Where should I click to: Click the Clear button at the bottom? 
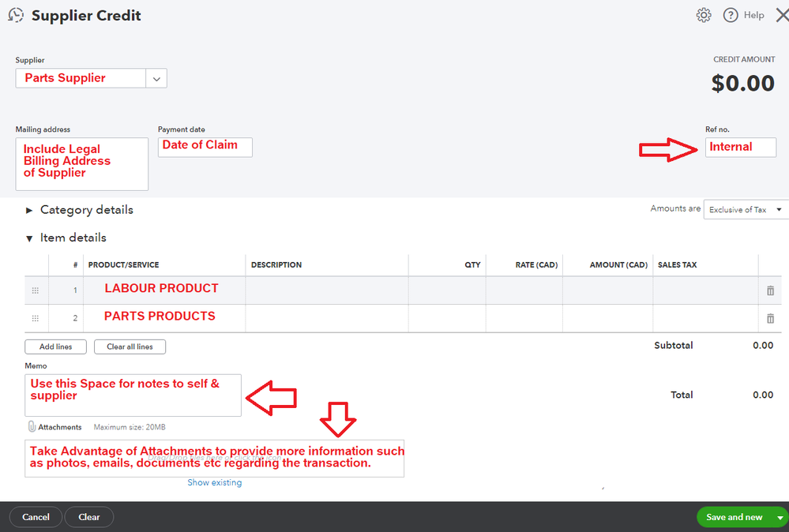(x=88, y=516)
